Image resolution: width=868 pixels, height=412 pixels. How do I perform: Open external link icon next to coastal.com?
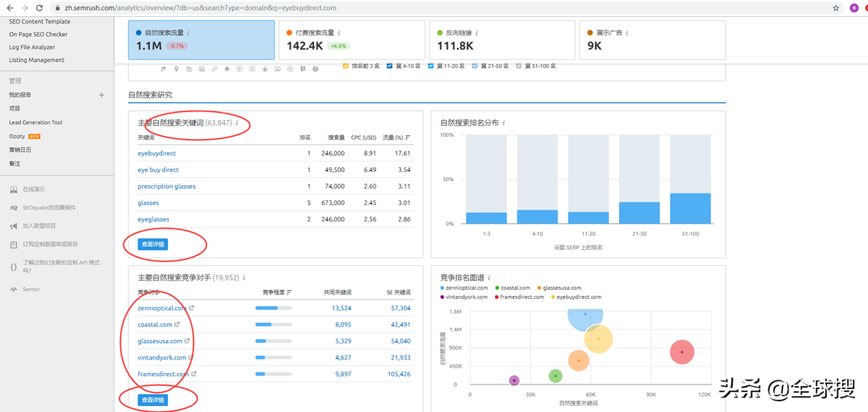pyautogui.click(x=178, y=325)
